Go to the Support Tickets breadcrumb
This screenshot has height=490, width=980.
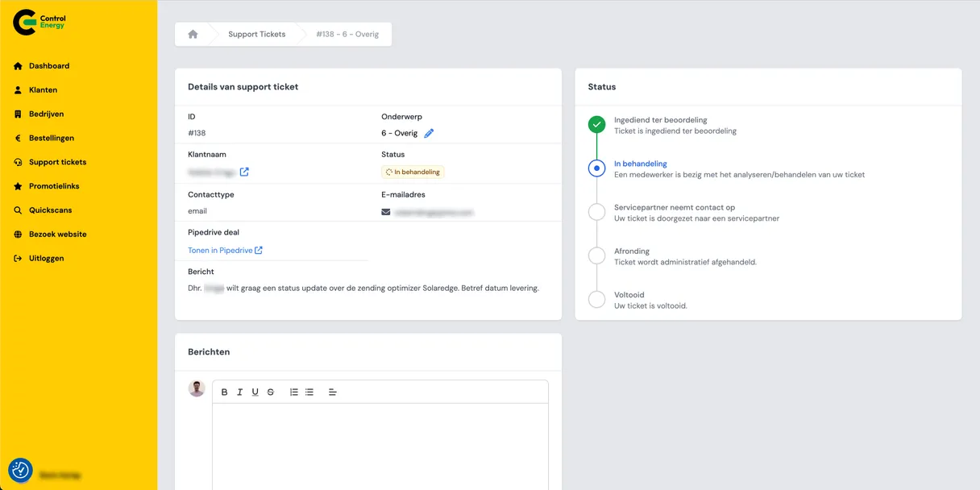click(x=256, y=35)
